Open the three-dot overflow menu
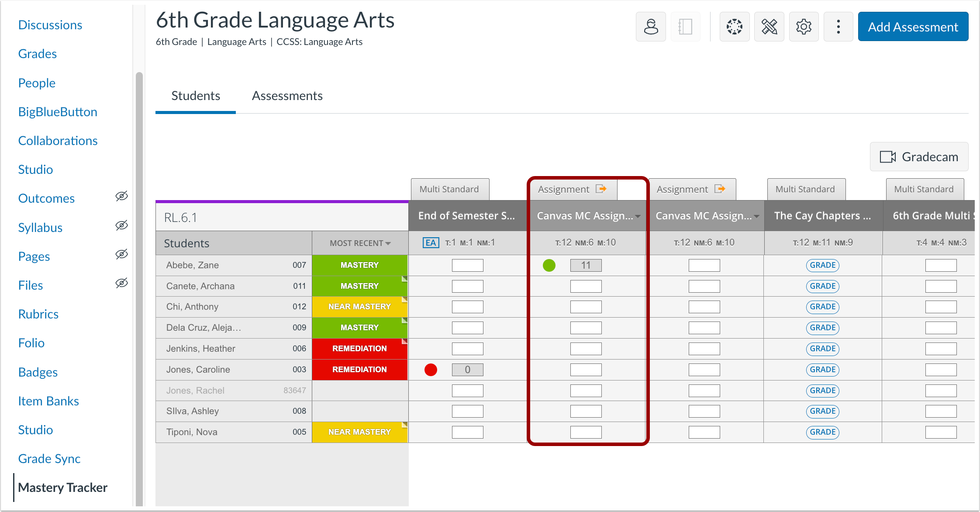980x512 pixels. pyautogui.click(x=838, y=27)
